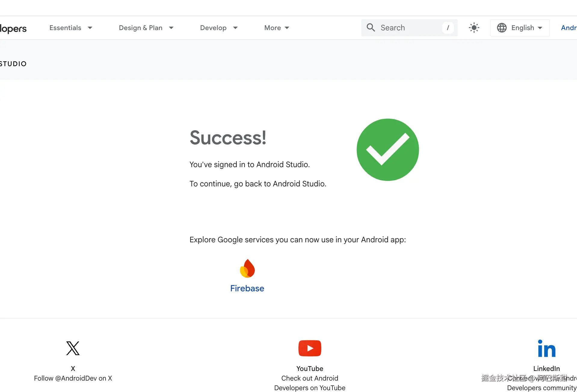Click the search magnifying glass icon
Screen dimensions: 577x392
tap(371, 28)
